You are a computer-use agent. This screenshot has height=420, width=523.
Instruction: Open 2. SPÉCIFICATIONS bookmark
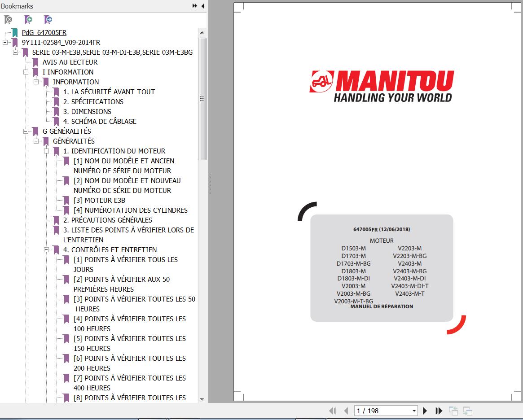(x=93, y=102)
